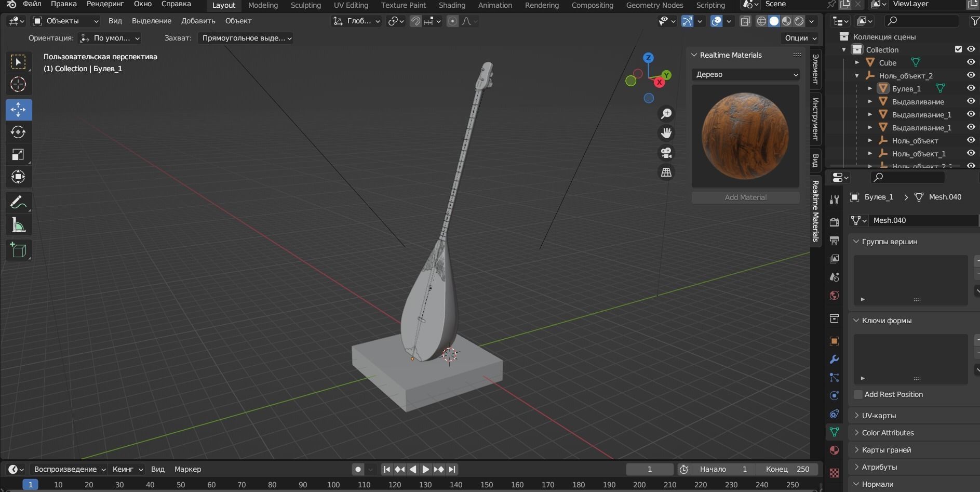Open the Рендеринг menu

105,4
